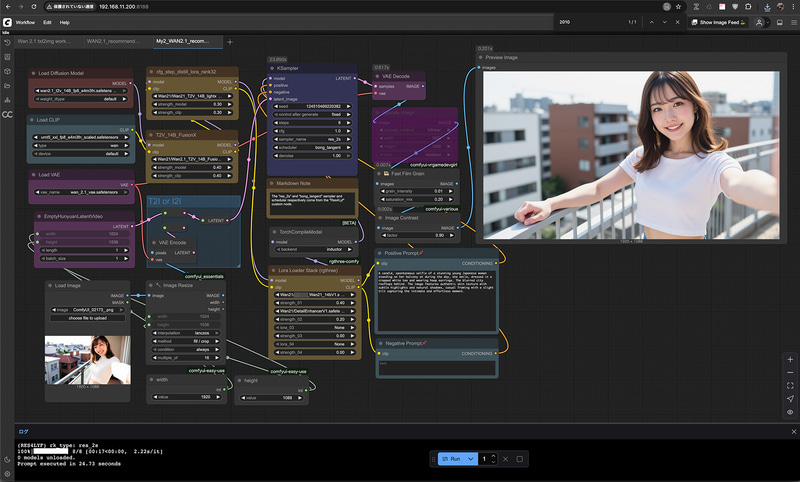Collapse the Lora Loader Stack node

tap(273, 271)
